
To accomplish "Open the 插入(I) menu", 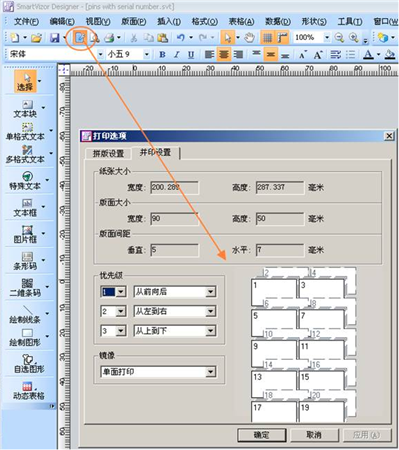I will pyautogui.click(x=169, y=22).
